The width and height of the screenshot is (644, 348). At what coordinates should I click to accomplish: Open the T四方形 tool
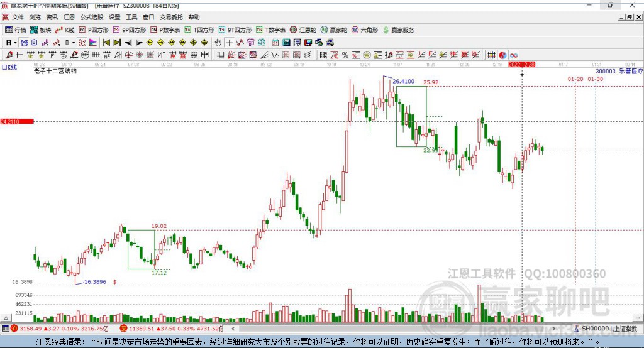pyautogui.click(x=199, y=30)
